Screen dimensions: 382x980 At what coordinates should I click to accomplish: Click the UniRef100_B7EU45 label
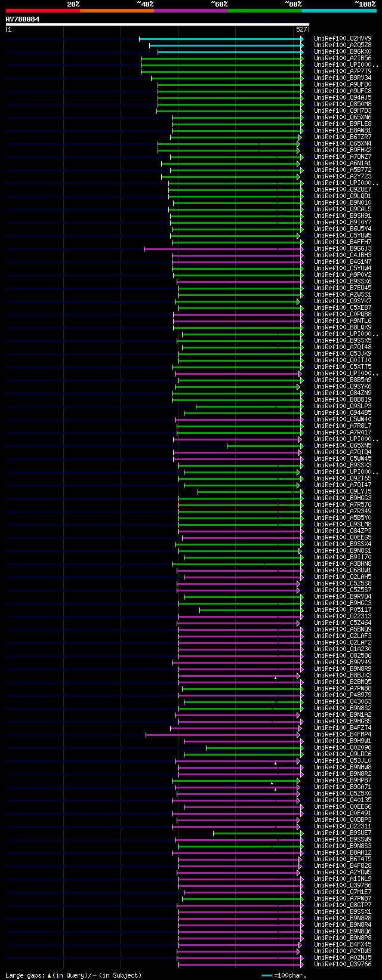coord(343,288)
